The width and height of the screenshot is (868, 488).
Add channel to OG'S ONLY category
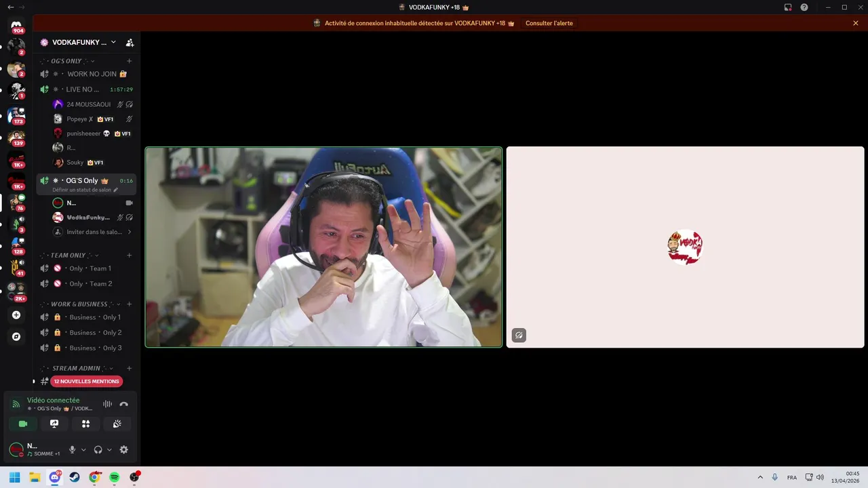pyautogui.click(x=130, y=61)
